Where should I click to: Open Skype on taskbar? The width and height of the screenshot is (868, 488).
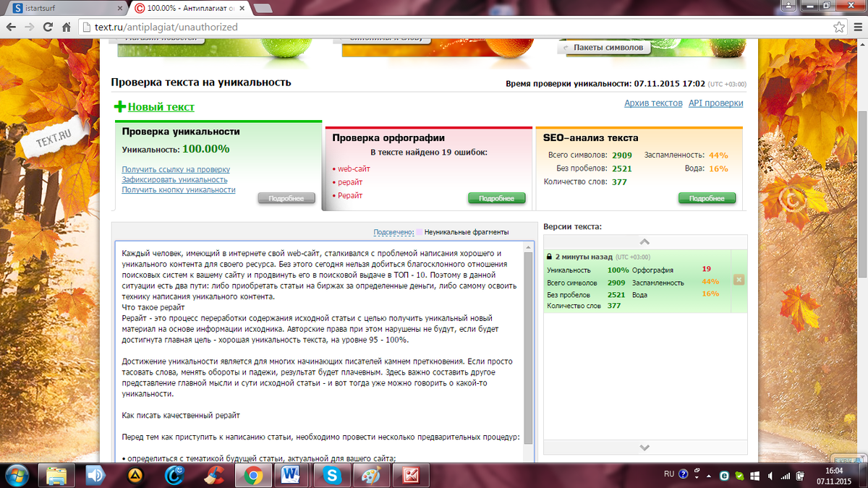[x=333, y=475]
